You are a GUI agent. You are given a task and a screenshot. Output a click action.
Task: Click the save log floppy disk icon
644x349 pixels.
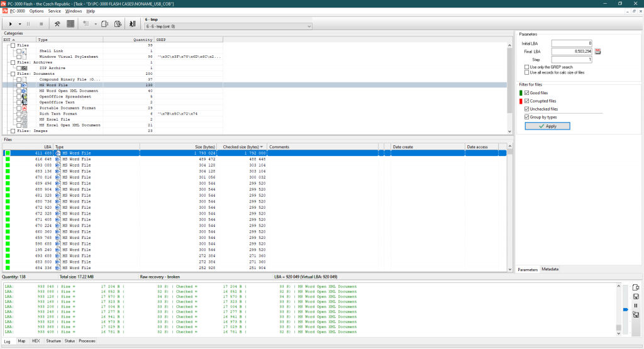pyautogui.click(x=636, y=296)
